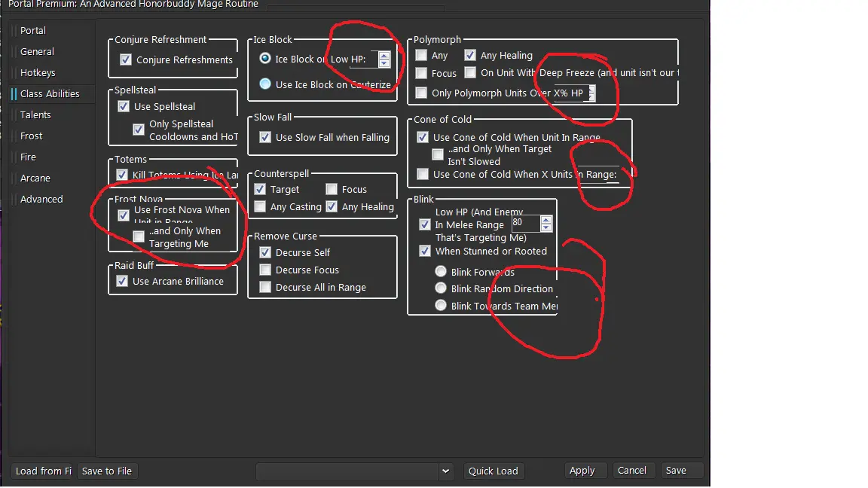
Task: Enable Frost Nova only when targeting me
Action: 139,236
